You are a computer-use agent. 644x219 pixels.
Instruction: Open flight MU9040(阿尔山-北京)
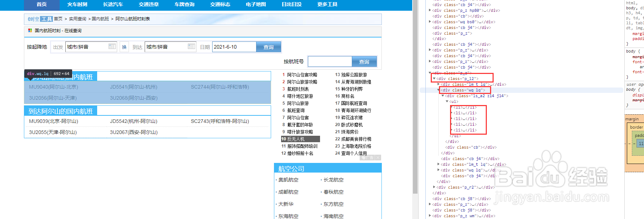(x=54, y=87)
